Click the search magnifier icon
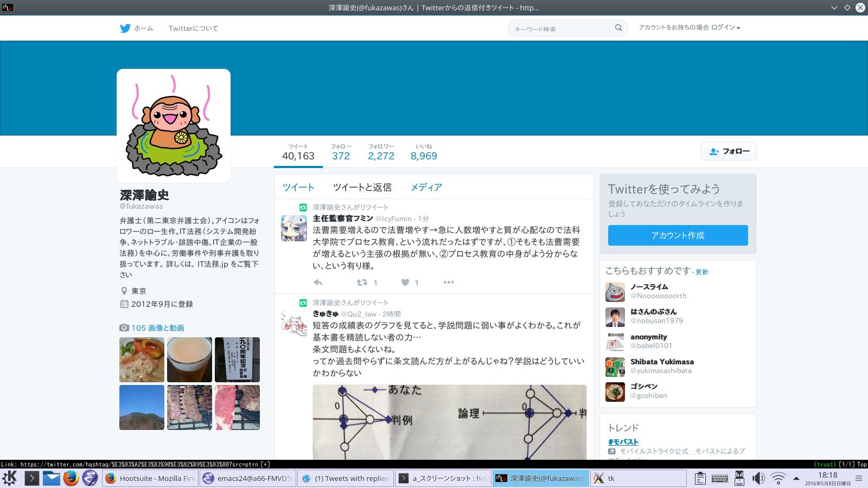Image resolution: width=868 pixels, height=488 pixels. [x=618, y=28]
